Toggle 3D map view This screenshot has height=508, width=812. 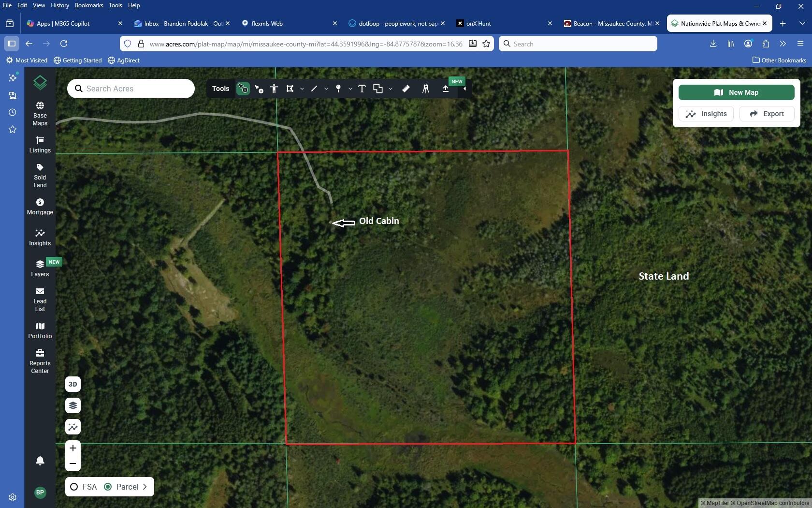coord(72,384)
